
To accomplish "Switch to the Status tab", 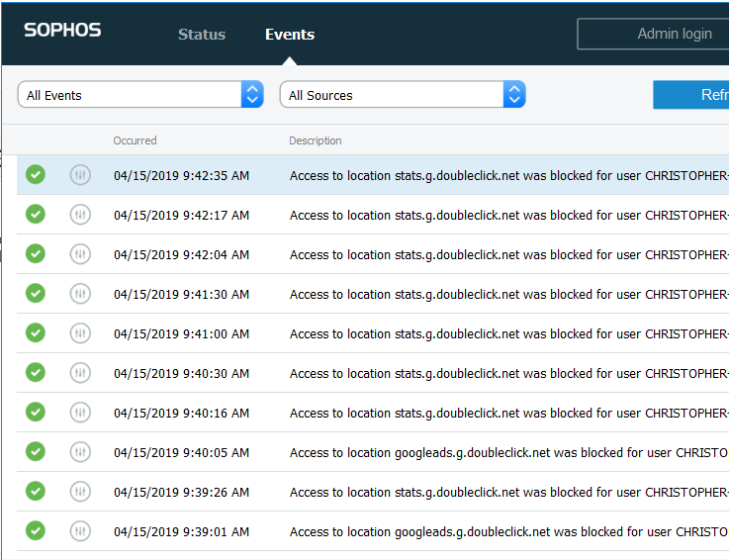I will pyautogui.click(x=202, y=35).
